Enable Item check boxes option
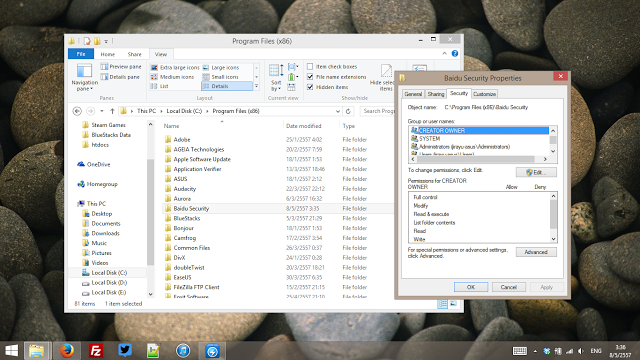Image resolution: width=640 pixels, height=360 pixels. point(310,67)
